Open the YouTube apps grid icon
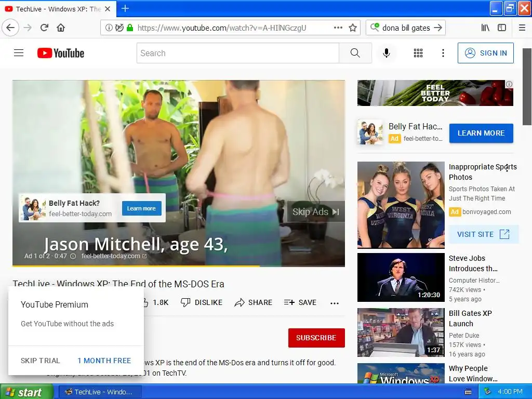The image size is (532, 399). [x=418, y=53]
